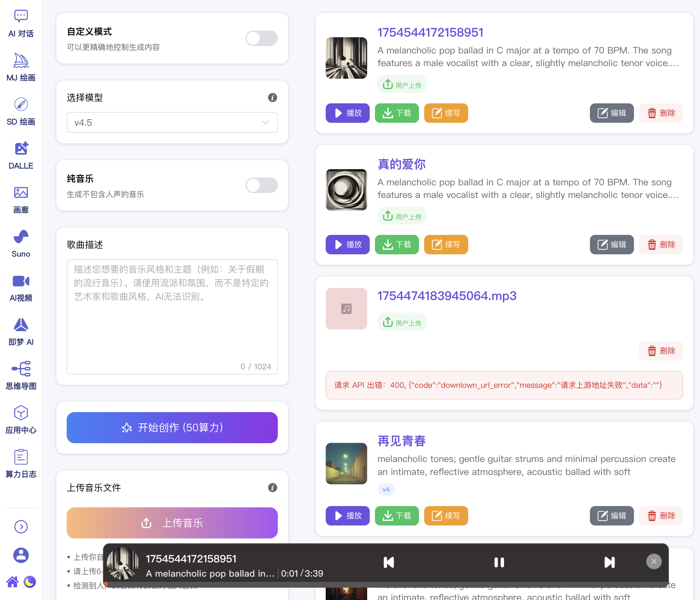This screenshot has height=600, width=700.
Task: Go to the 画廊 gallery section
Action: click(x=21, y=193)
